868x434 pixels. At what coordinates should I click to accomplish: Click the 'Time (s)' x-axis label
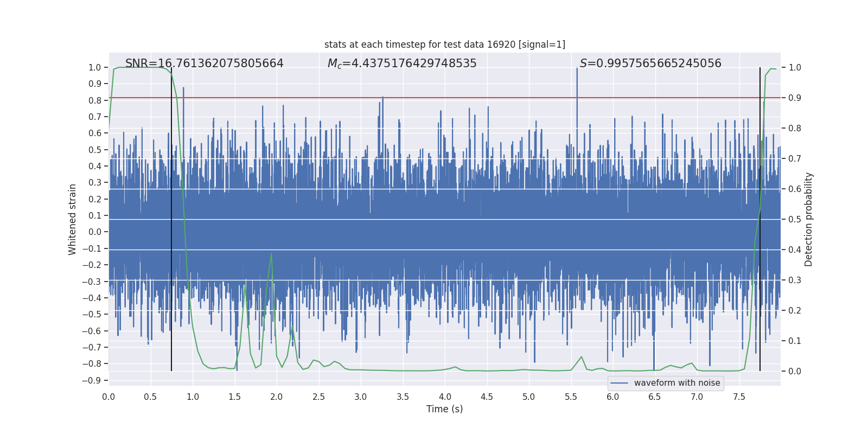445,409
